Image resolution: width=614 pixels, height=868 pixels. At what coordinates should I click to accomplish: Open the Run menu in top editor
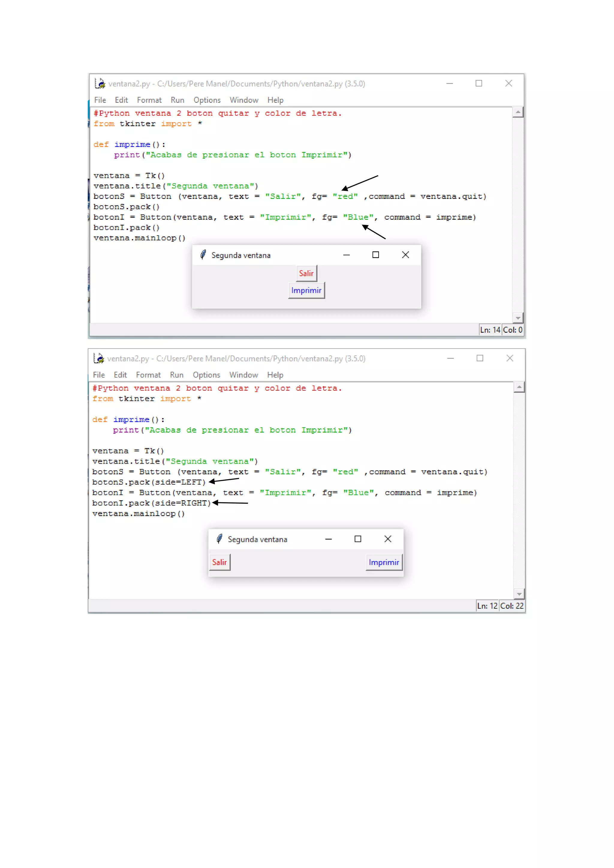click(177, 100)
